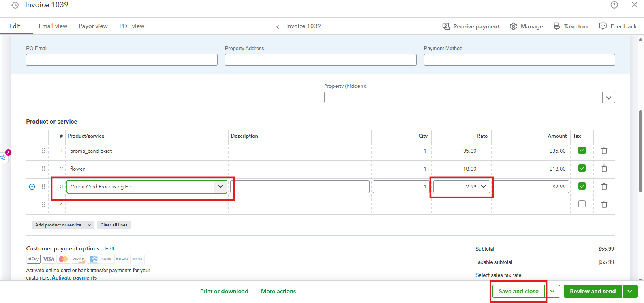Expand the Credit Card Processing Fee product dropdown
Viewport: 644px width, 303px height.
(220, 187)
